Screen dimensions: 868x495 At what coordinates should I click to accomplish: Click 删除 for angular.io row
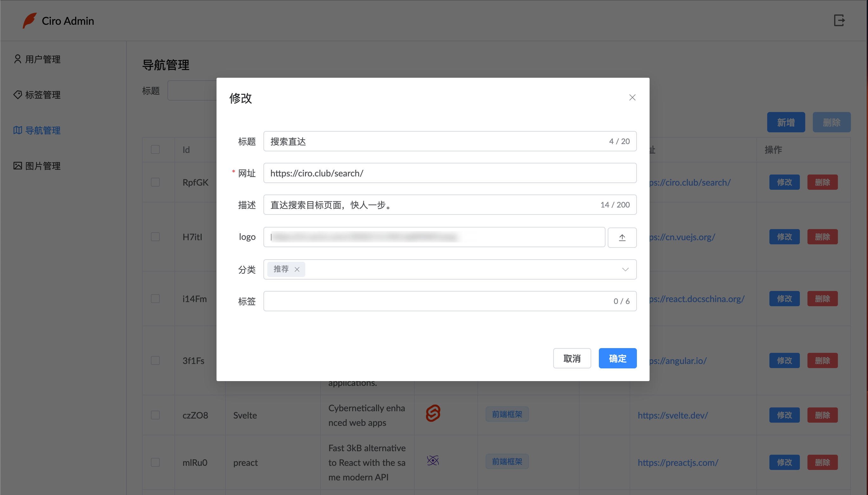(822, 360)
